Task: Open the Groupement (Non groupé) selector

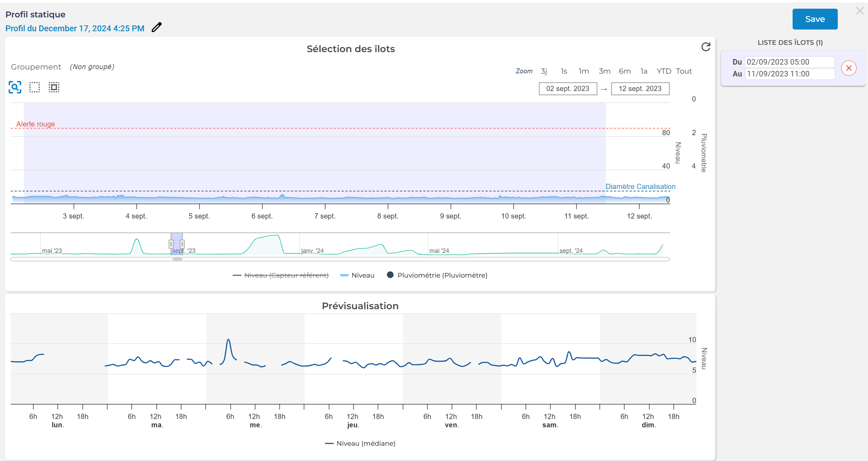Action: [92, 67]
